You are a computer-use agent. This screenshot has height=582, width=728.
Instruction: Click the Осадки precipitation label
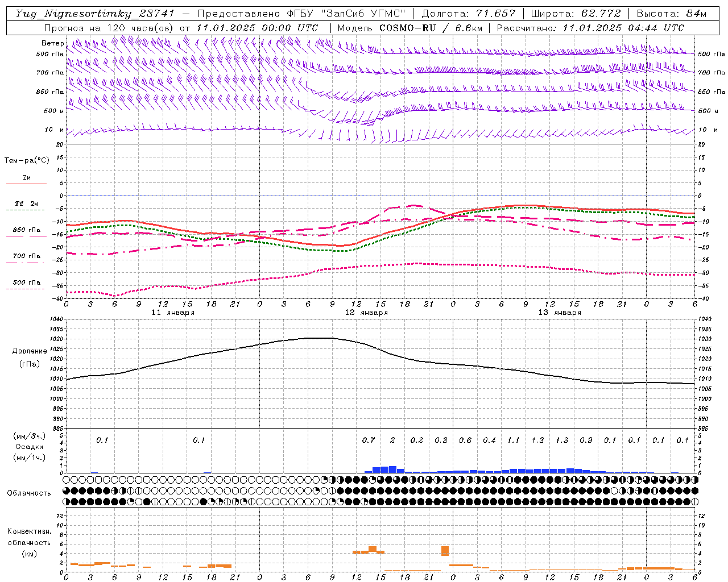[29, 447]
